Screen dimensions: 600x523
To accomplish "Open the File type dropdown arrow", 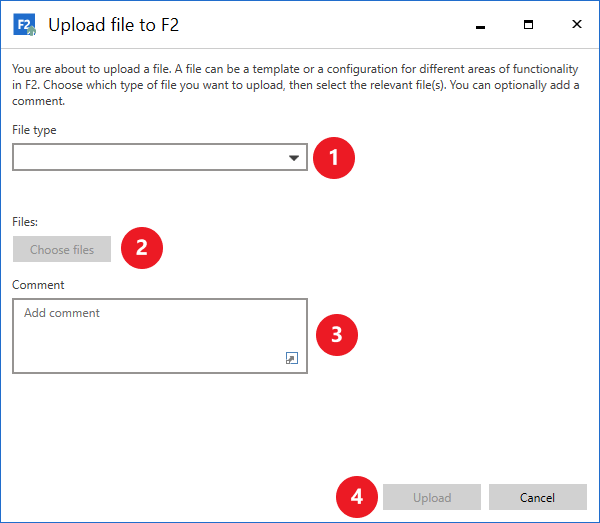I will 293,158.
